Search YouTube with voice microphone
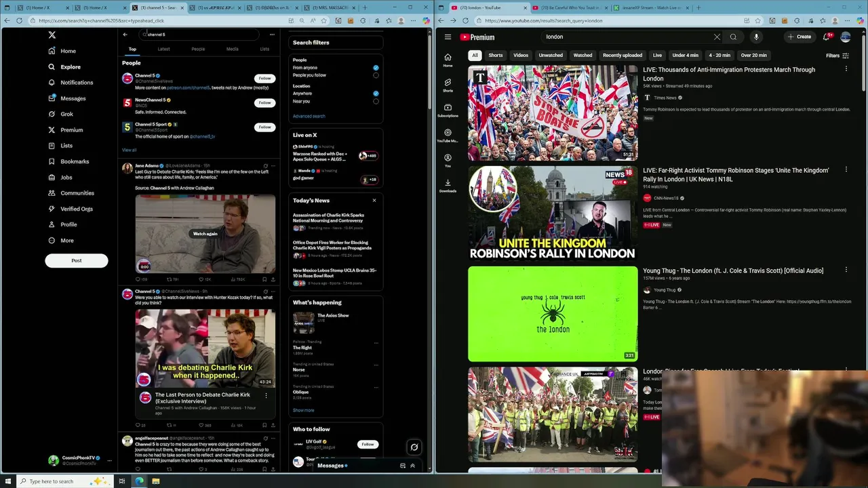 click(756, 37)
